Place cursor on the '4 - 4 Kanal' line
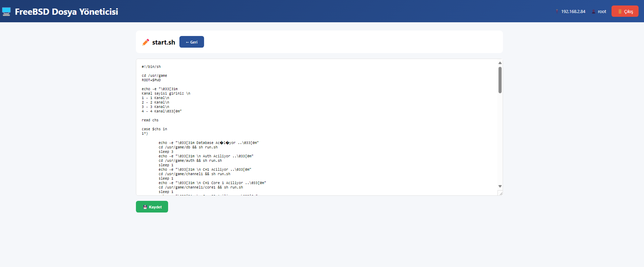Viewport: 644px width, 267px height. 162,111
